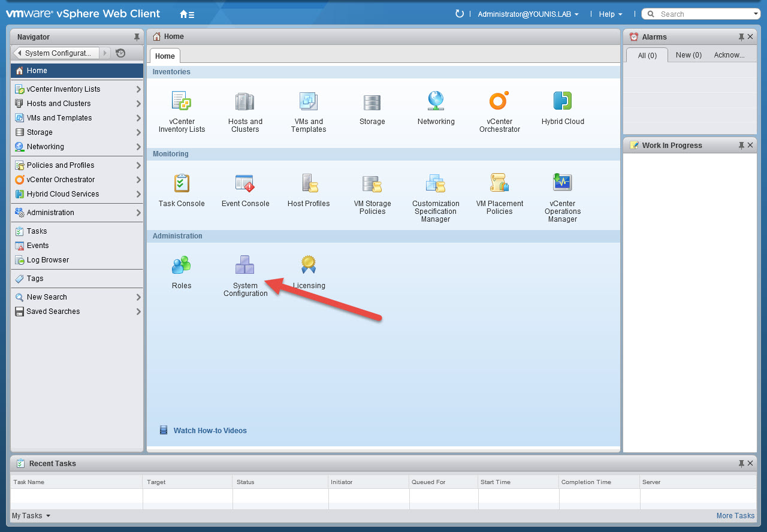Open vCenter Operations Manager icon

tap(562, 184)
